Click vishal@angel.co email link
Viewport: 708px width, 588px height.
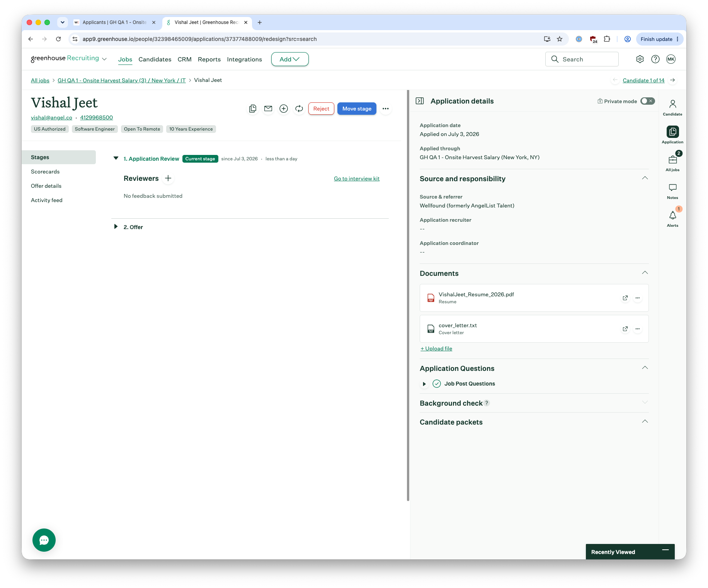[x=51, y=117]
